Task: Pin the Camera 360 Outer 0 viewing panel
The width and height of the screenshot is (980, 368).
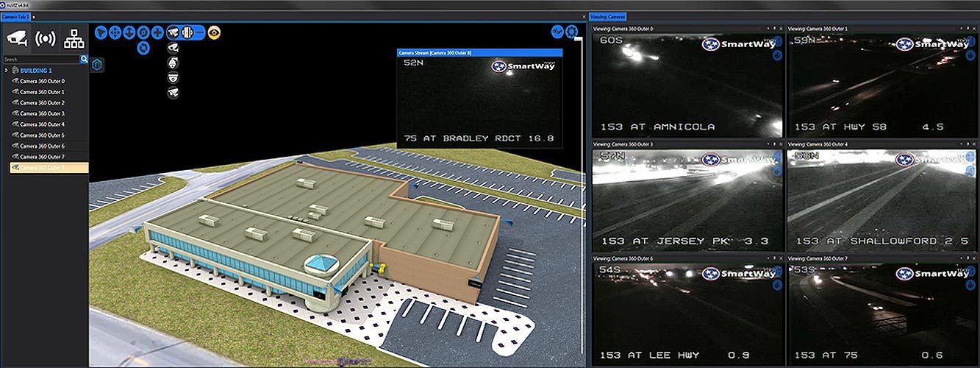Action: pos(774,29)
